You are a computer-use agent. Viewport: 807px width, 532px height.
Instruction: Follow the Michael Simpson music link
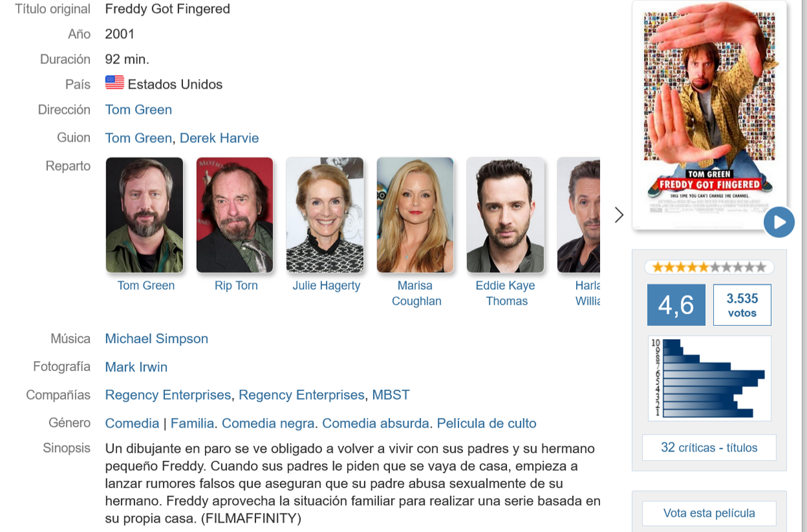pyautogui.click(x=156, y=338)
